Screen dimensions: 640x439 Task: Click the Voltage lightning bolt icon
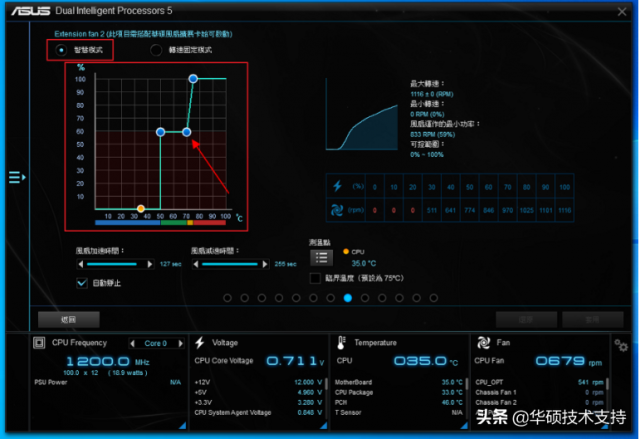(200, 343)
